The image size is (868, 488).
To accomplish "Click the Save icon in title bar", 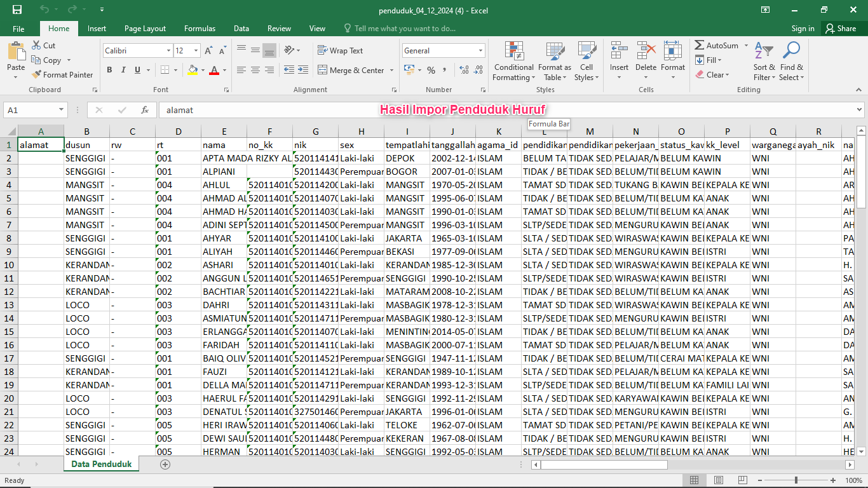I will [17, 10].
